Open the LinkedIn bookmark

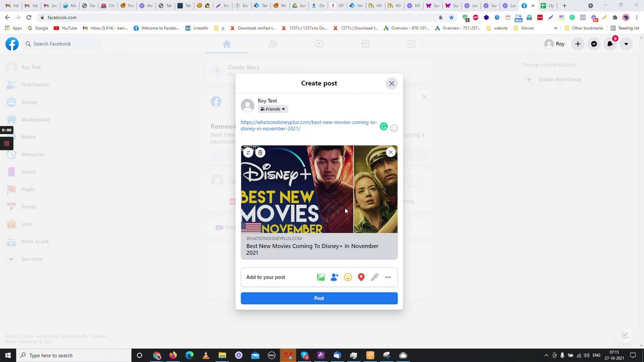(197, 28)
